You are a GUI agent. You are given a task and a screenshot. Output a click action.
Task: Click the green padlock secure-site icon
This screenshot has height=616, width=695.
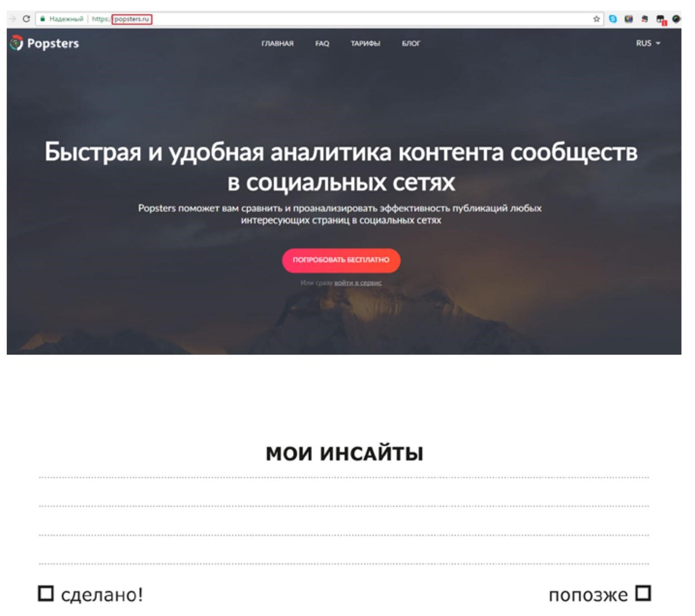point(43,19)
